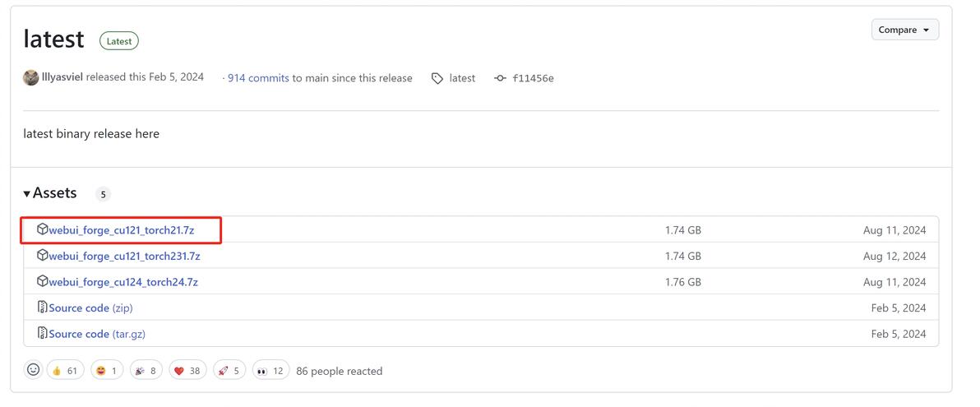The image size is (980, 407).
Task: Open the Compare dropdown
Action: click(x=904, y=30)
